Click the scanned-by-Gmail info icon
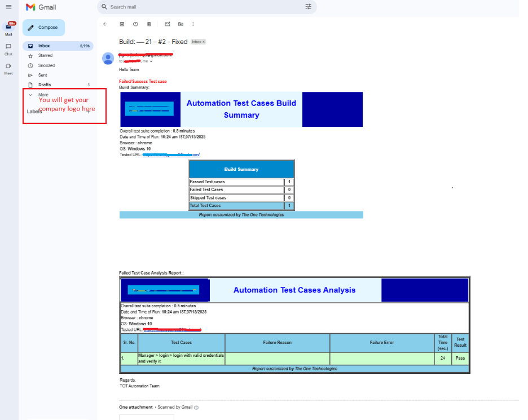This screenshot has width=528, height=420. (196, 408)
